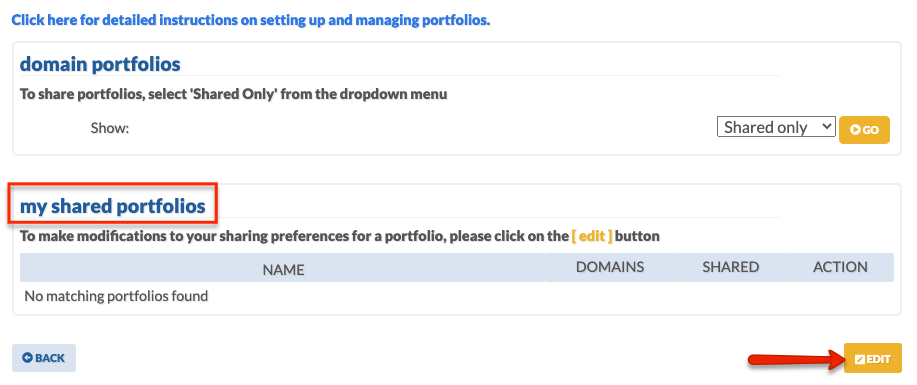
Task: Click the ACTION column header
Action: 840,267
